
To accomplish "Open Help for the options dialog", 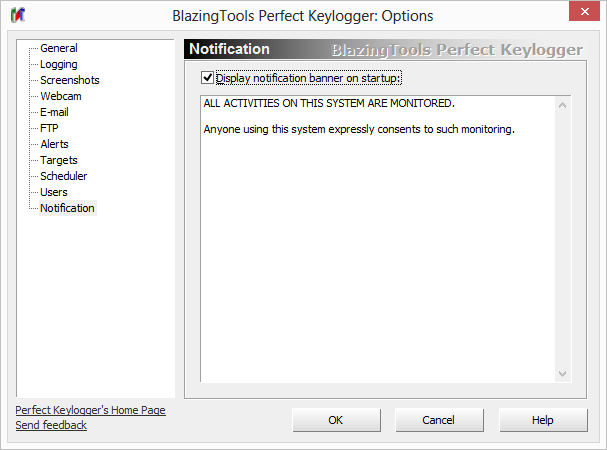I will (x=542, y=420).
